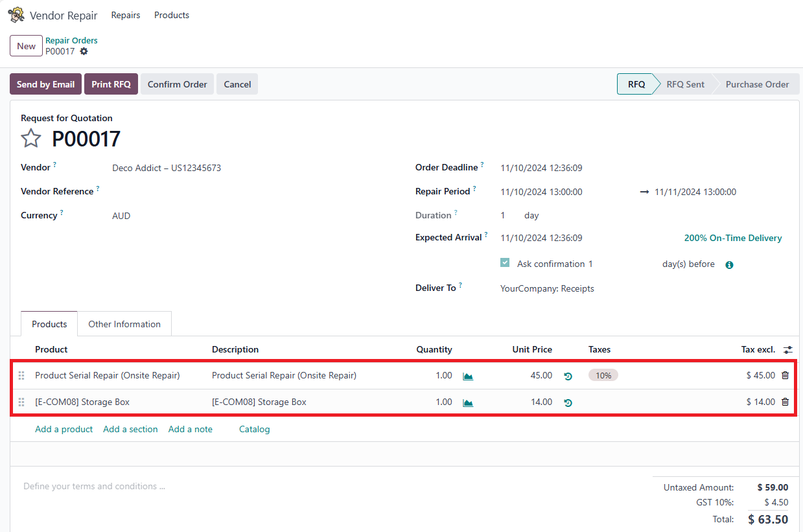Delete the Product Serial Repair line
Viewport: 803px width, 532px height.
point(785,375)
